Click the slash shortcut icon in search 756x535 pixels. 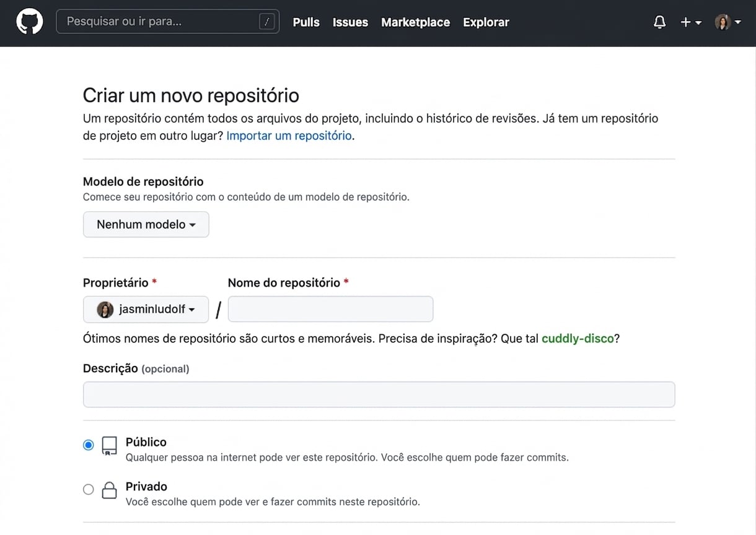[267, 22]
